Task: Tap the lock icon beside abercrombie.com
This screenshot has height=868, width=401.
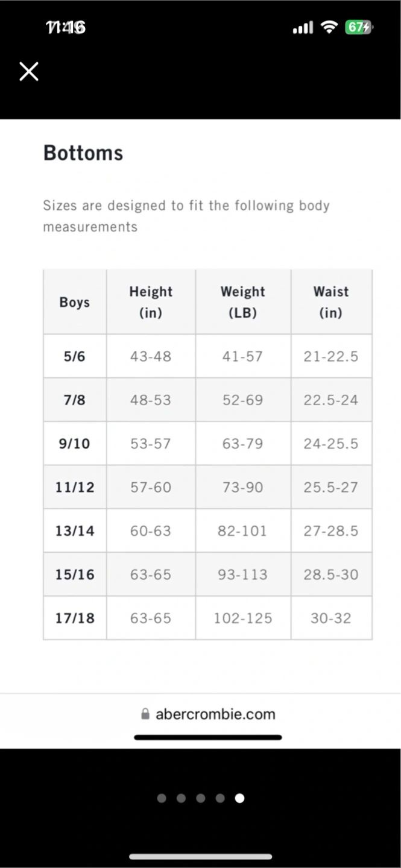Action: 145,714
